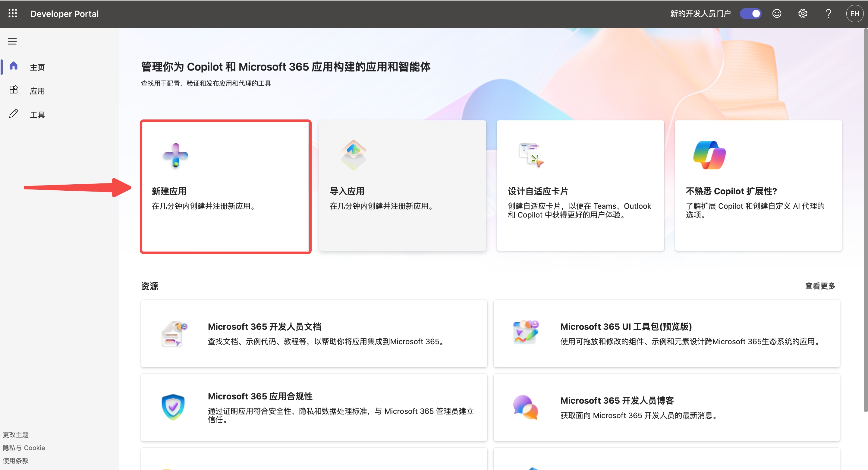Click the developer blog chat icon
Image resolution: width=868 pixels, height=470 pixels.
click(525, 407)
